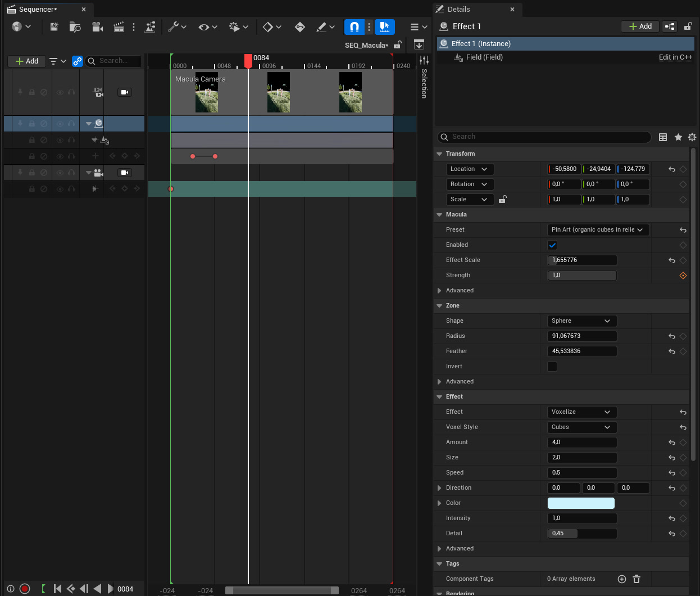Toggle favorites star filter in Details
700x596 pixels.
pos(678,137)
